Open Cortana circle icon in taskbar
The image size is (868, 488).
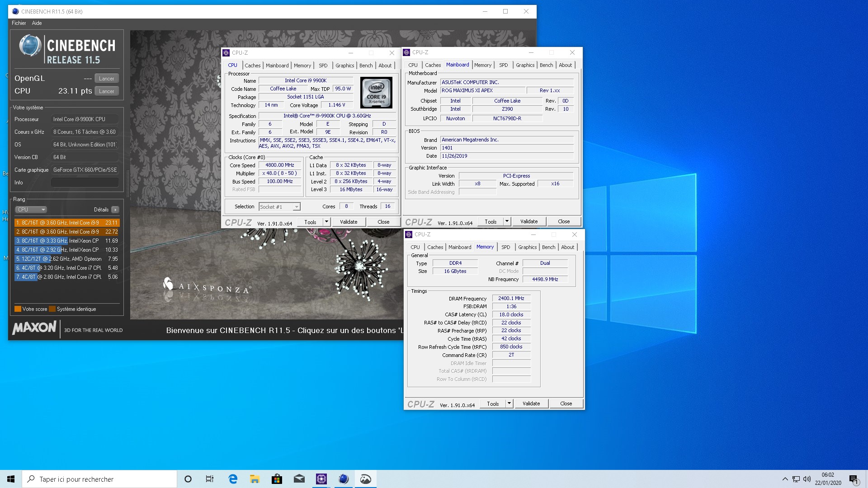(x=188, y=479)
